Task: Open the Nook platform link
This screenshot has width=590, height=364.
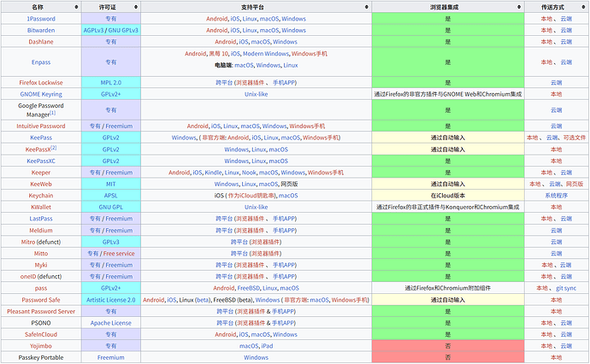Action: pos(249,173)
